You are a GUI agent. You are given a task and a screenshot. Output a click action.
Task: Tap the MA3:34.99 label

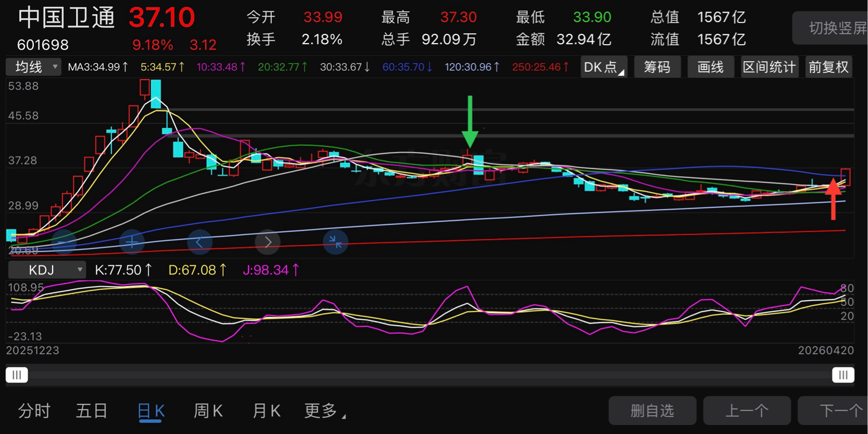point(98,67)
